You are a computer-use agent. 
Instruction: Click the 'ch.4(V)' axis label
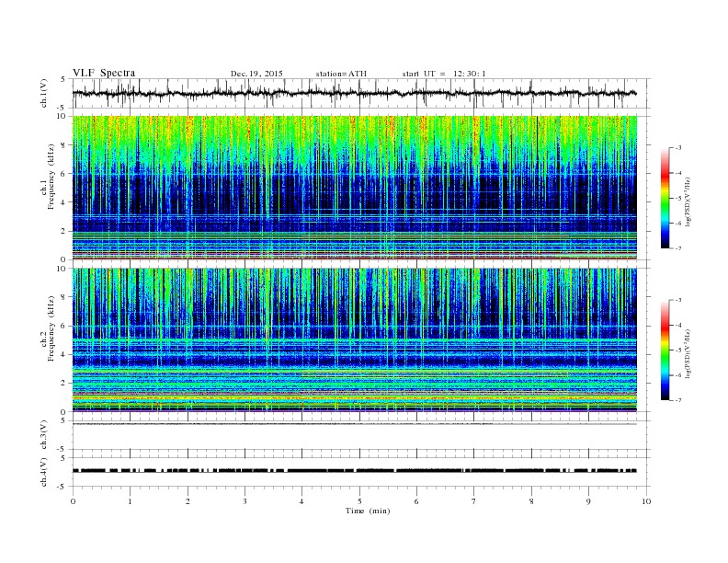[x=44, y=472]
